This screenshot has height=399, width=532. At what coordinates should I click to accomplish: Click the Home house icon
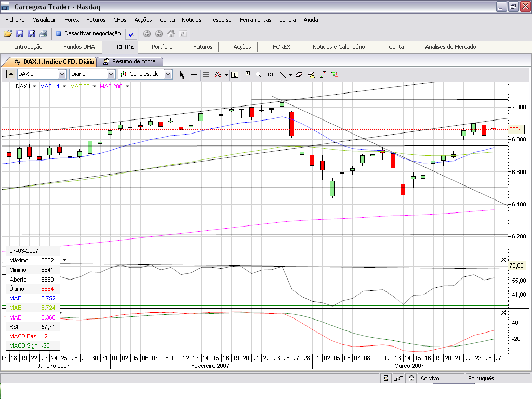[x=171, y=34]
